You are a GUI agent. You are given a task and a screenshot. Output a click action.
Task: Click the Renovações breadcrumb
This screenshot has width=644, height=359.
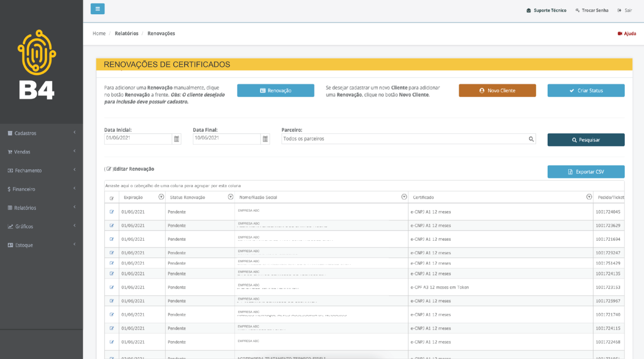click(x=161, y=33)
